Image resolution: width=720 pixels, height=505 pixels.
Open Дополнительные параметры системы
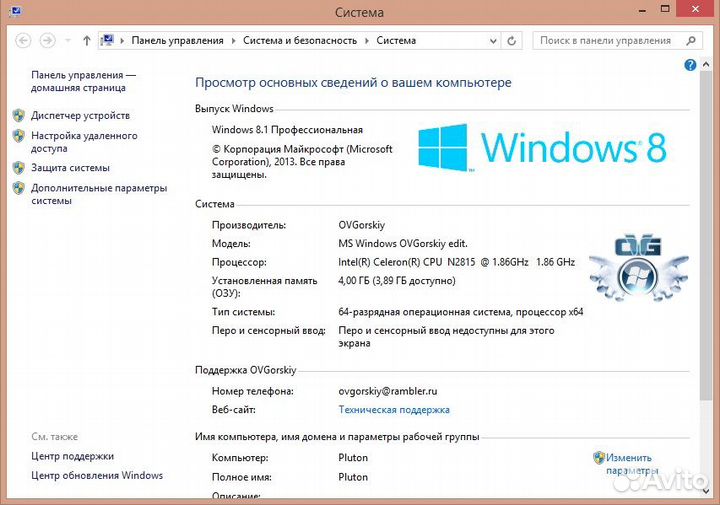pyautogui.click(x=99, y=194)
